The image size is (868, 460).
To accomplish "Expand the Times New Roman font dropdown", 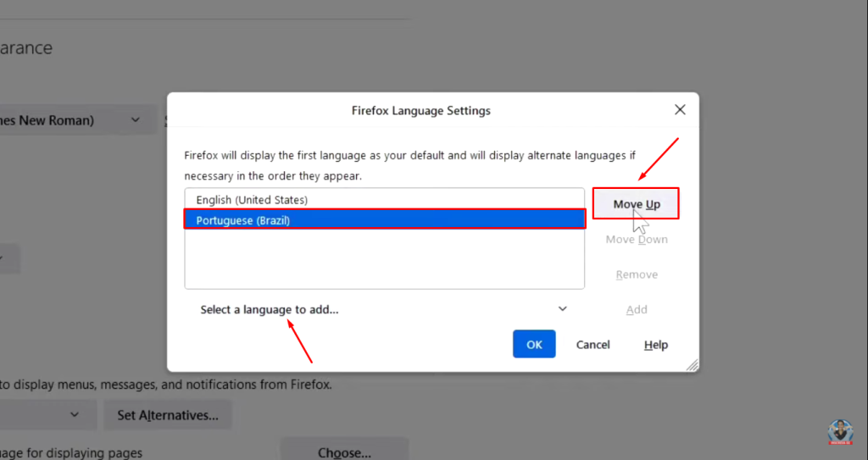I will click(134, 120).
